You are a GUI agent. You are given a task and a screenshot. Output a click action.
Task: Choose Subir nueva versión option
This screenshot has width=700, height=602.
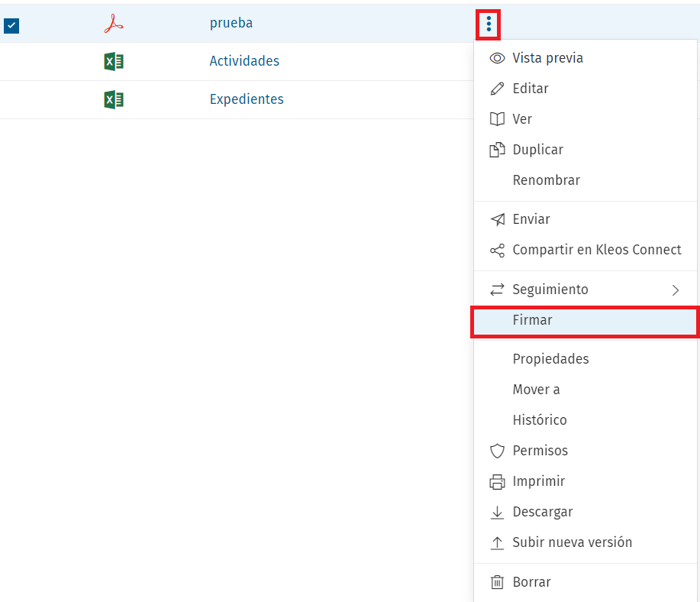pyautogui.click(x=572, y=542)
